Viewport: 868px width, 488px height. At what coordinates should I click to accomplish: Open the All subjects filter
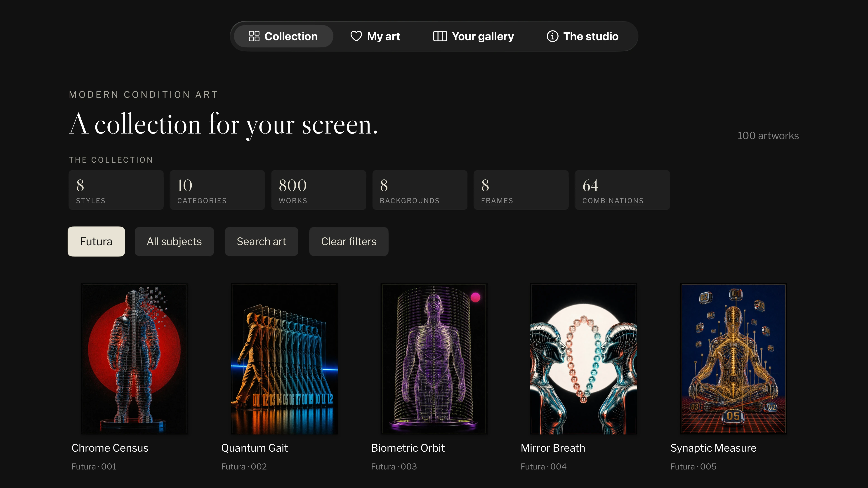[x=174, y=242]
